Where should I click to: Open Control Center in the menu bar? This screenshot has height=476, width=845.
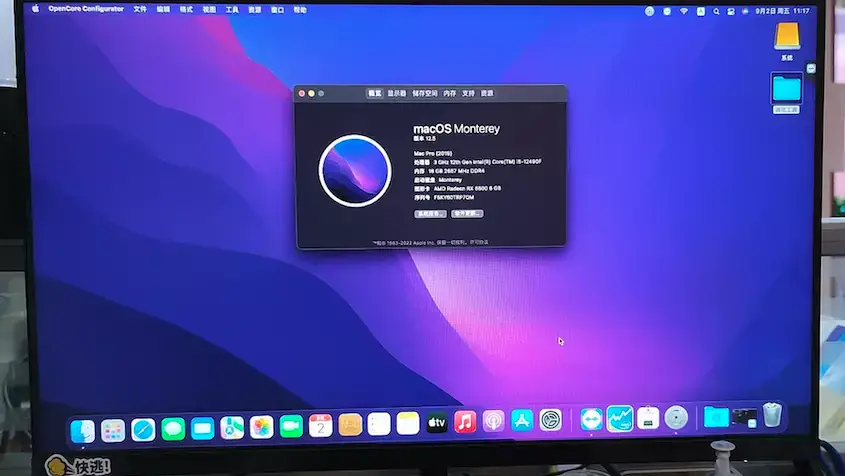tap(731, 11)
